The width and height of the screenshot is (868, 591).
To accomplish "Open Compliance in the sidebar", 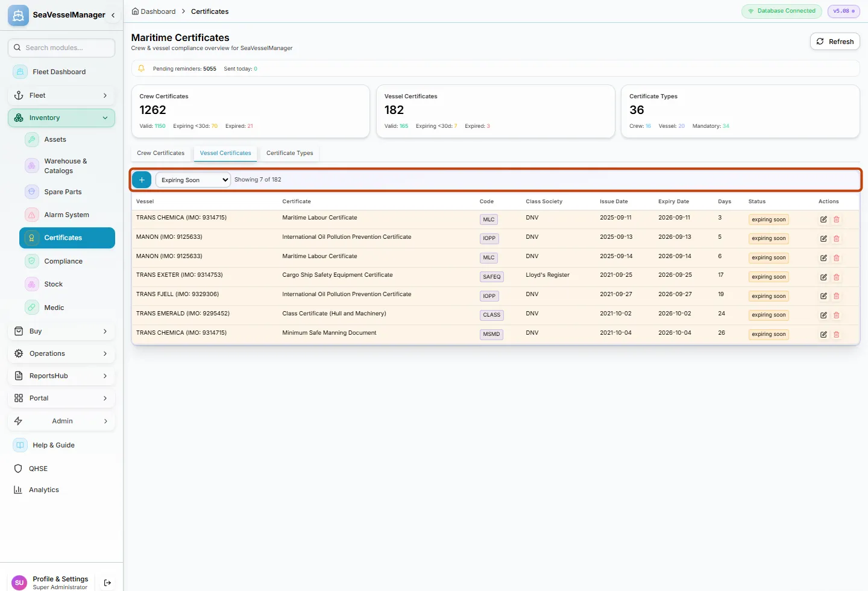I will click(x=67, y=261).
